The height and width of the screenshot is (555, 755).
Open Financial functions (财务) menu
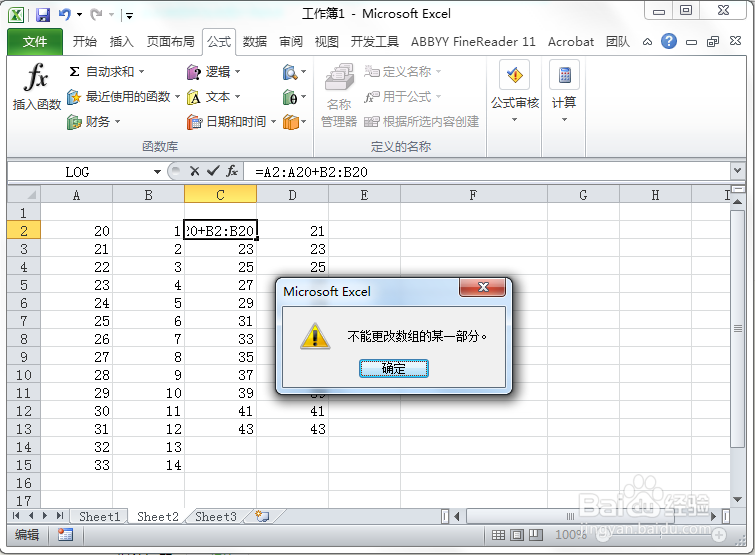pos(93,122)
